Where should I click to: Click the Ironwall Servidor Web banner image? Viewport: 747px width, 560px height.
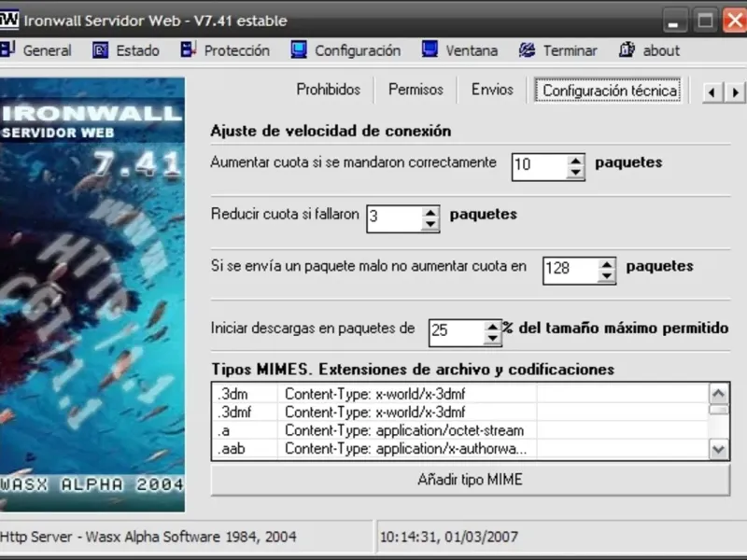tap(92, 295)
